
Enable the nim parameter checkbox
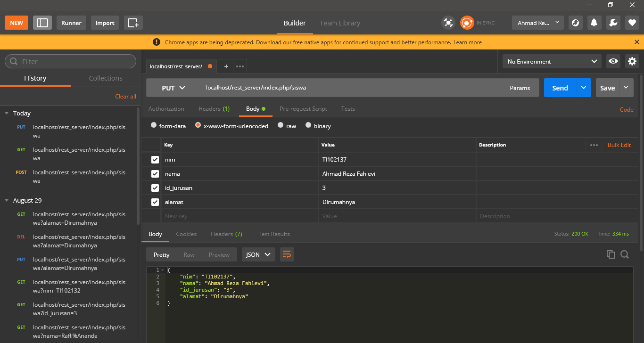click(155, 160)
